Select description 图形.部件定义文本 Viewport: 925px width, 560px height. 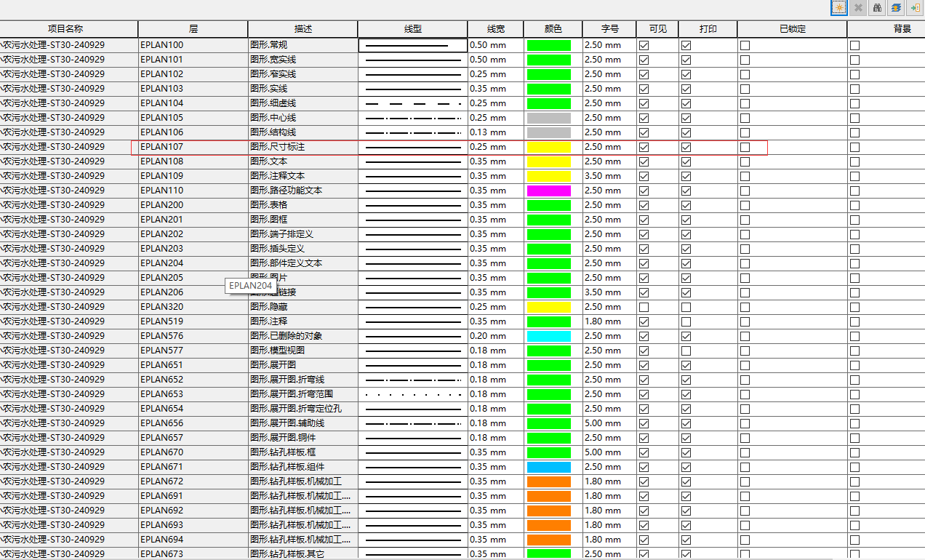[303, 263]
